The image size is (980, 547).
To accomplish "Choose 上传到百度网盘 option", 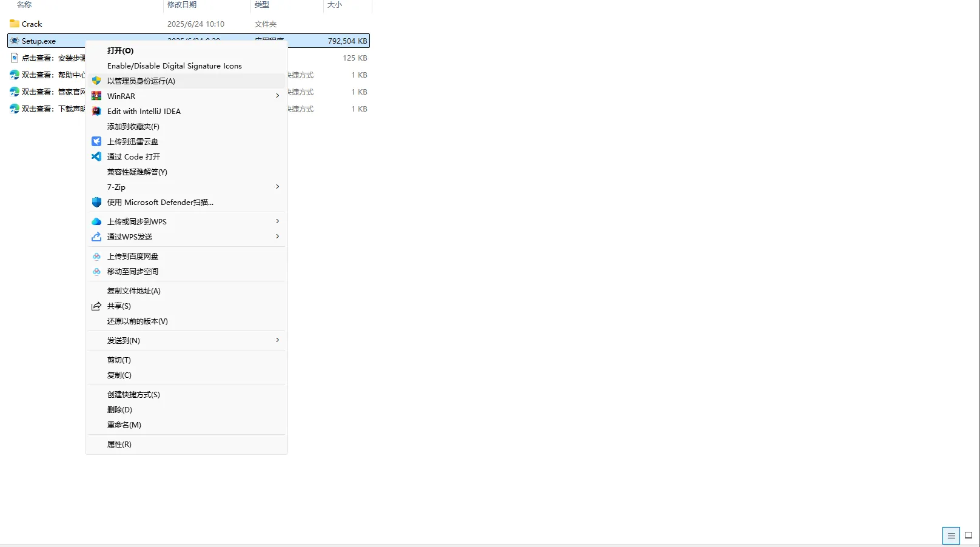I will click(186, 256).
